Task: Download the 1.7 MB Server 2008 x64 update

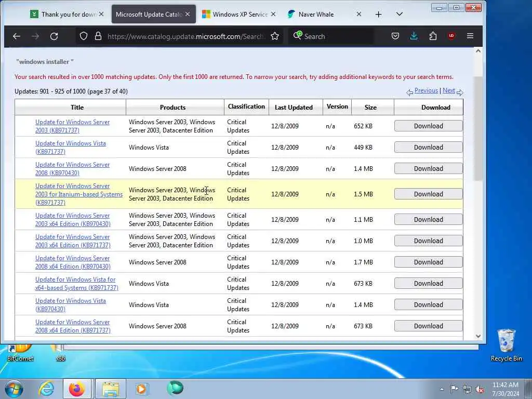Action: pos(428,262)
